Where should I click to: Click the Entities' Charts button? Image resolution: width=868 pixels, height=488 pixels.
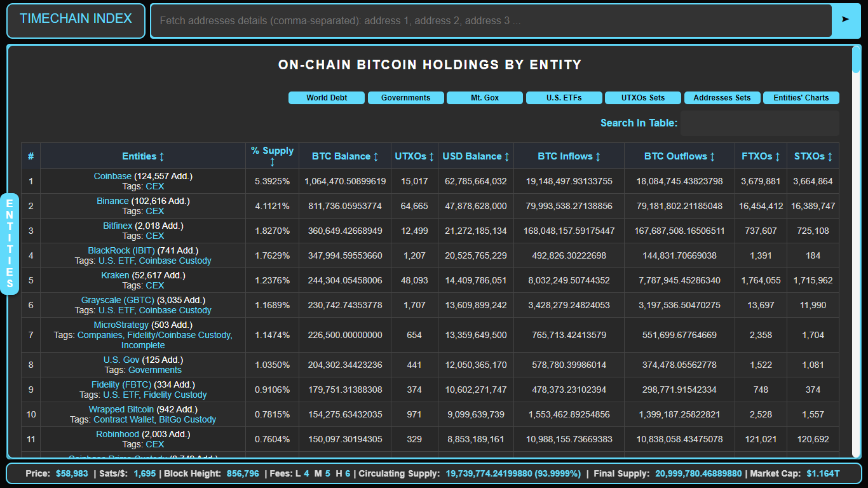(x=801, y=98)
